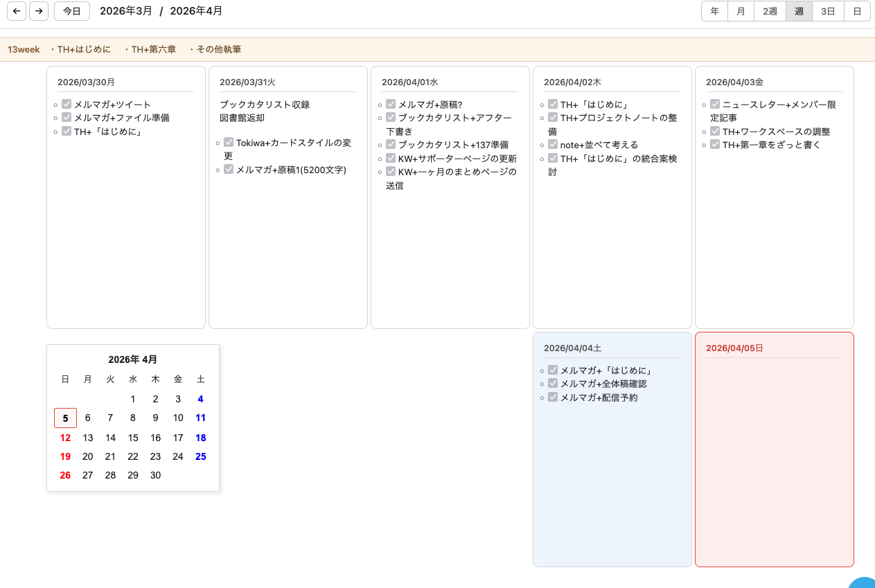875x588 pixels.
Task: Toggle ニュースレター+メンバー限定記事 checkbox
Action: click(x=715, y=104)
